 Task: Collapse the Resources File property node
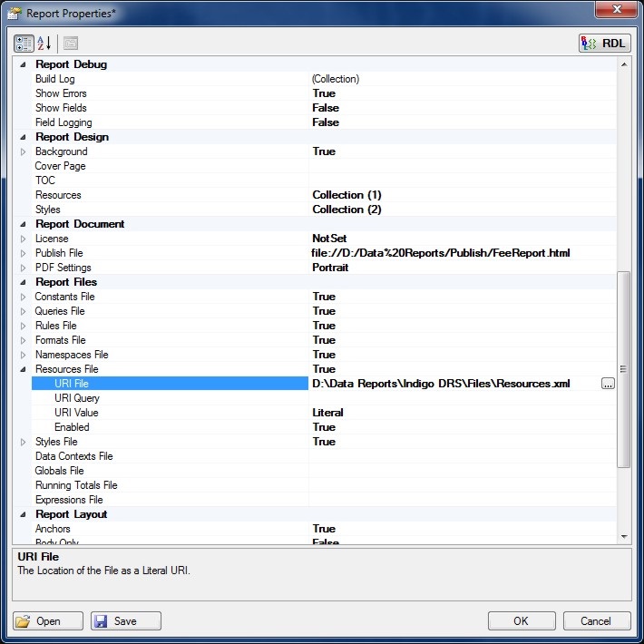23,369
